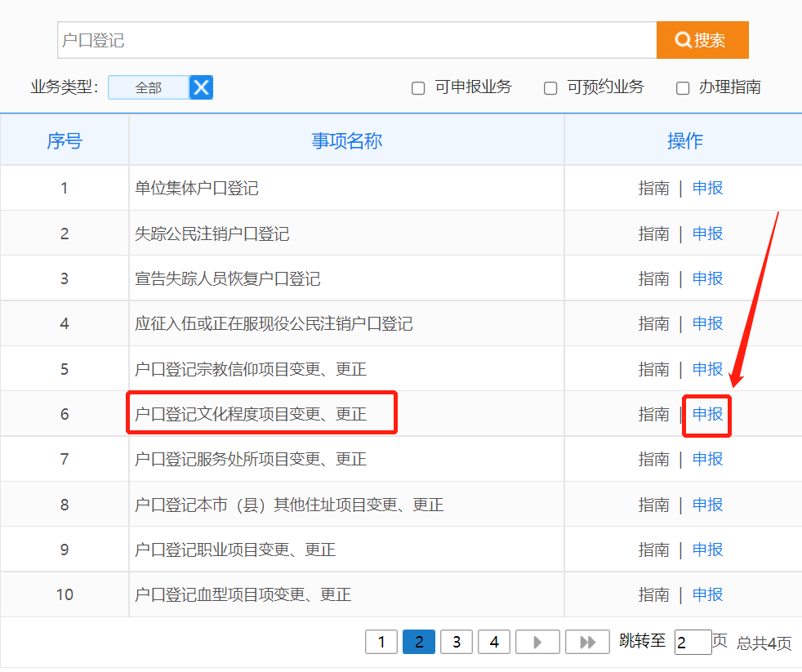
Task: Enable the 可申报业务 checkbox
Action: 418,88
